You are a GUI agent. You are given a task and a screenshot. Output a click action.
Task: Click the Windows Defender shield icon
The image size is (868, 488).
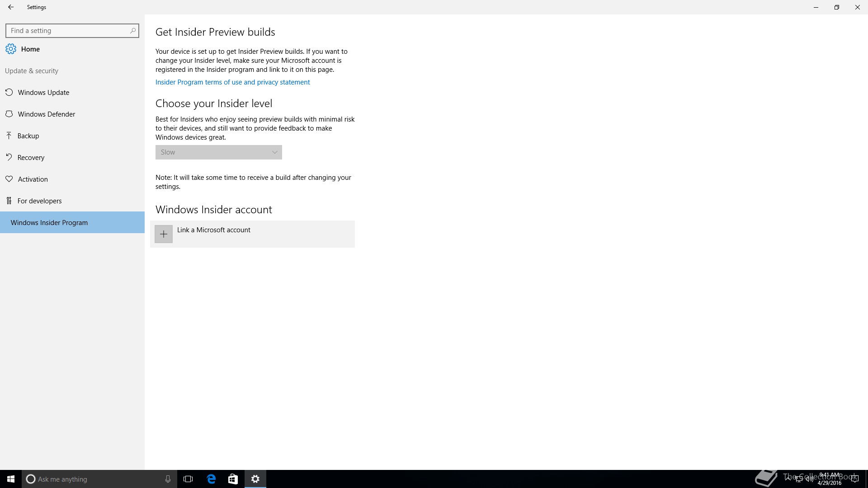pyautogui.click(x=9, y=114)
